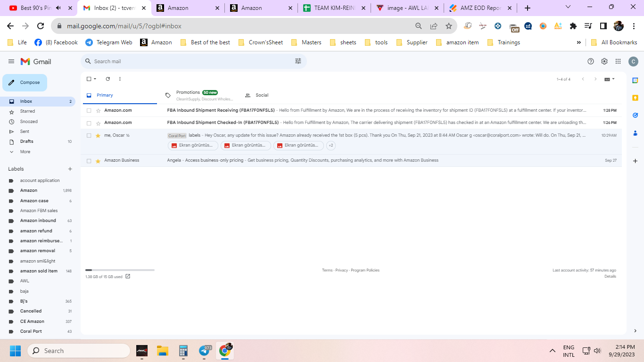The width and height of the screenshot is (644, 362).
Task: Check the Receiving email checkbox
Action: pyautogui.click(x=89, y=110)
